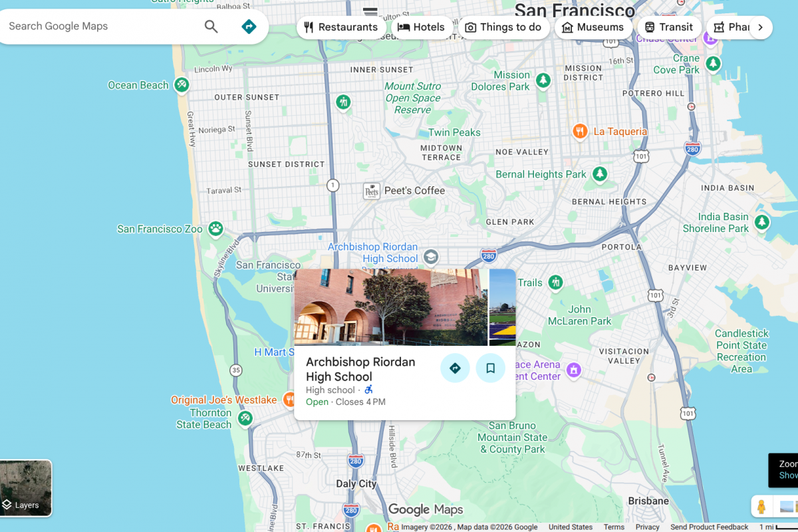
Task: Select the Things to do category
Action: pyautogui.click(x=503, y=27)
